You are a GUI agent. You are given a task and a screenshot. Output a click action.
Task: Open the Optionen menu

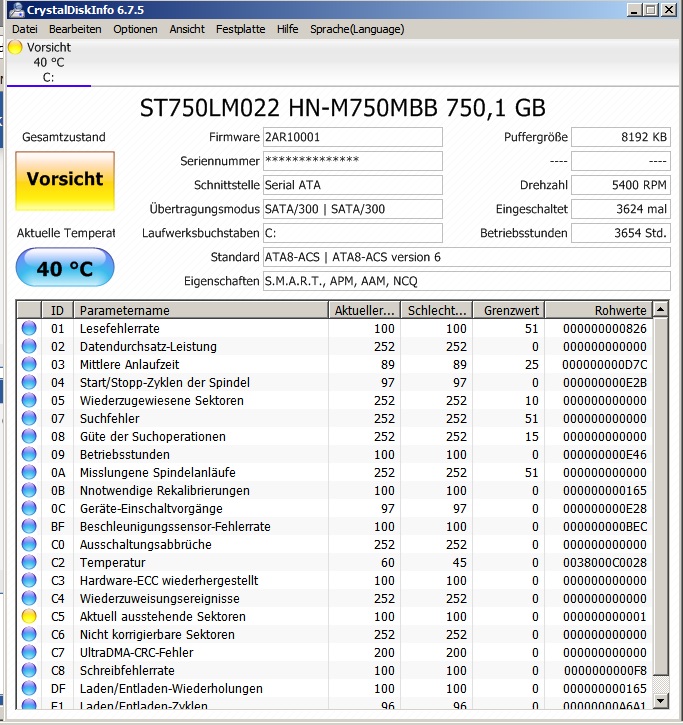135,29
